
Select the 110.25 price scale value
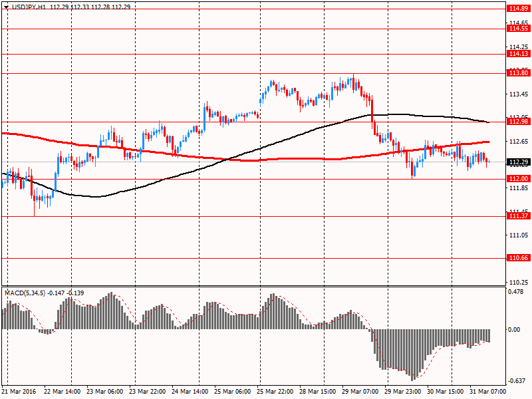(519, 282)
